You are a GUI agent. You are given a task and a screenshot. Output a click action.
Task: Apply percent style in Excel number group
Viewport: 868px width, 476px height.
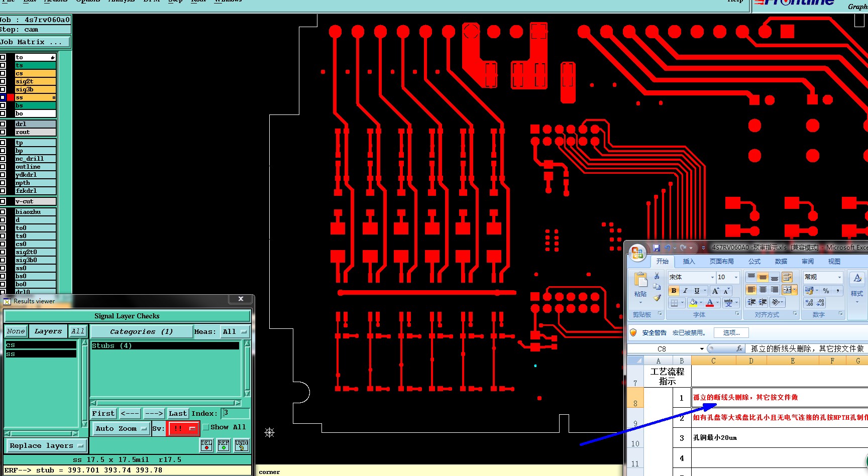(x=826, y=291)
